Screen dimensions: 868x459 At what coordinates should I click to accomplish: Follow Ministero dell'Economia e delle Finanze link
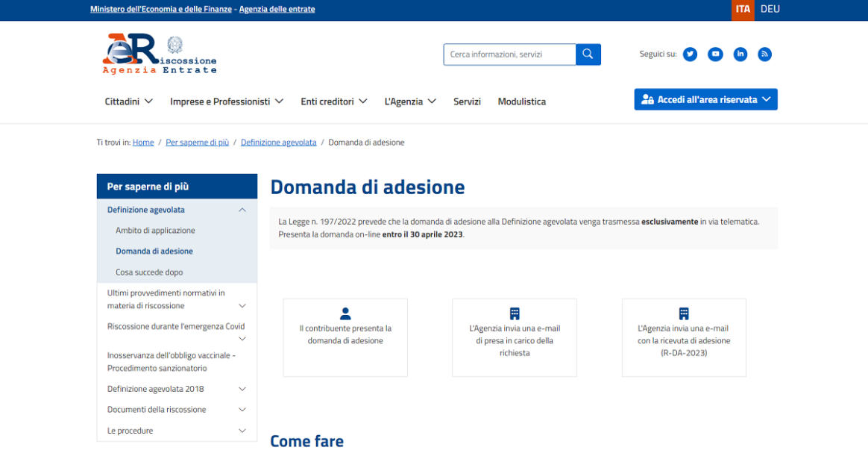click(x=161, y=10)
